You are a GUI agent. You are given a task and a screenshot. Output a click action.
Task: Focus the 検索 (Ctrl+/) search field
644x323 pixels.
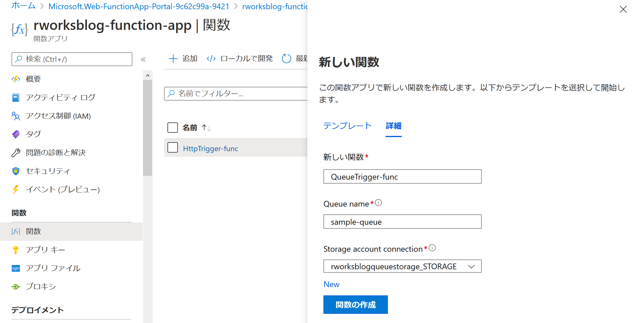(x=72, y=59)
